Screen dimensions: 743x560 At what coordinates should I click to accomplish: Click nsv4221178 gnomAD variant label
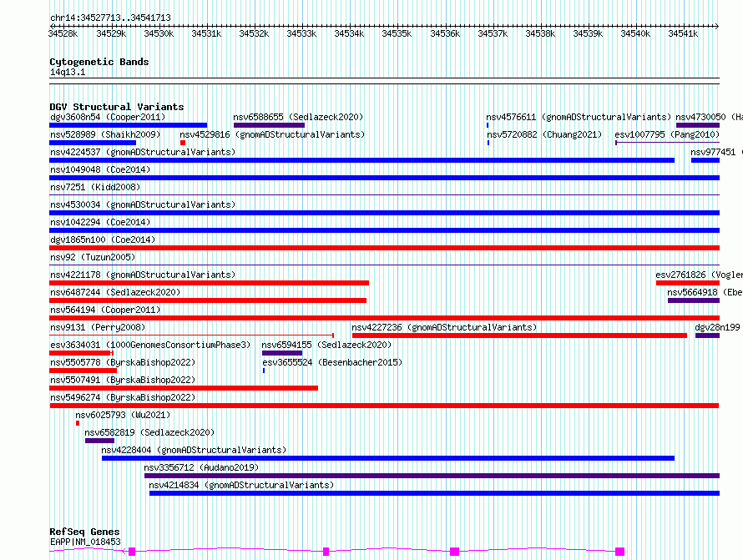pyautogui.click(x=143, y=275)
